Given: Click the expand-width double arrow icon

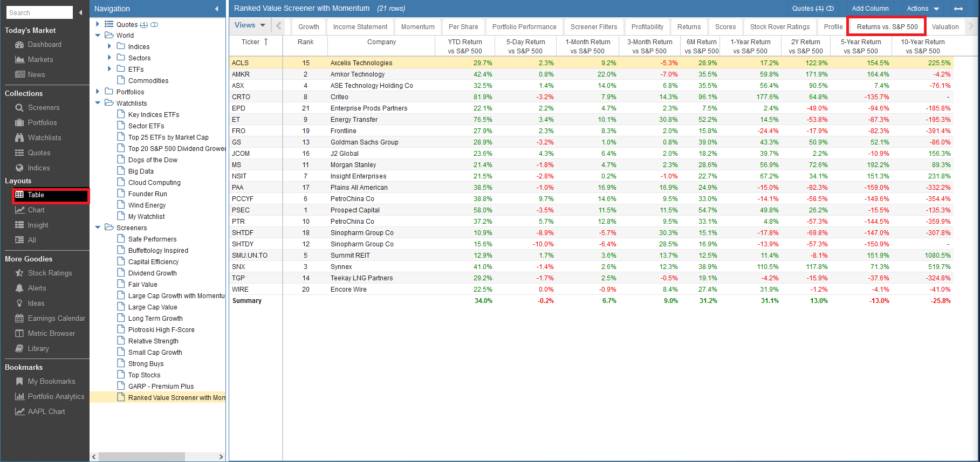Looking at the screenshot, I should pyautogui.click(x=958, y=9).
